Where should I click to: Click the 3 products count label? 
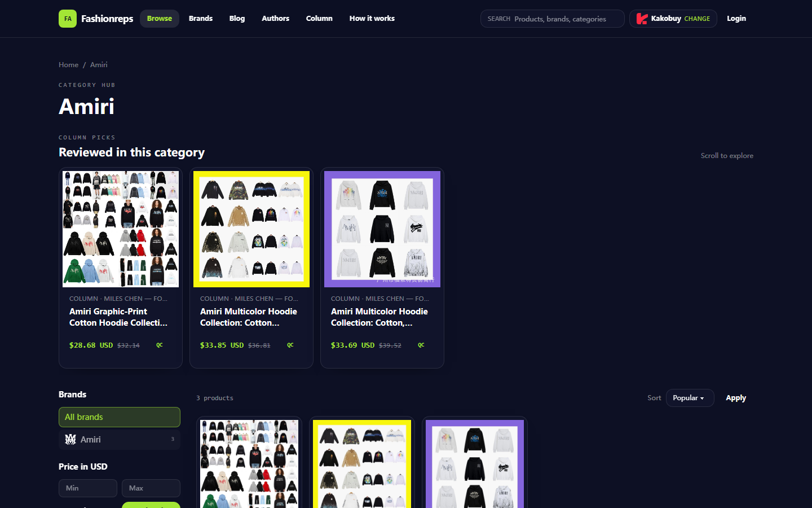(x=215, y=398)
